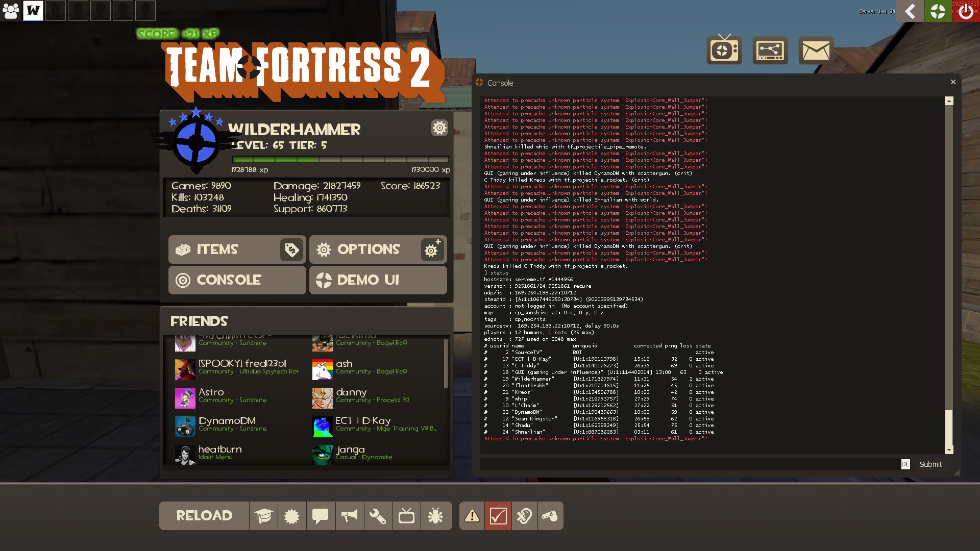Click the console scrollbar down arrow
980x551 pixels.
[x=949, y=450]
